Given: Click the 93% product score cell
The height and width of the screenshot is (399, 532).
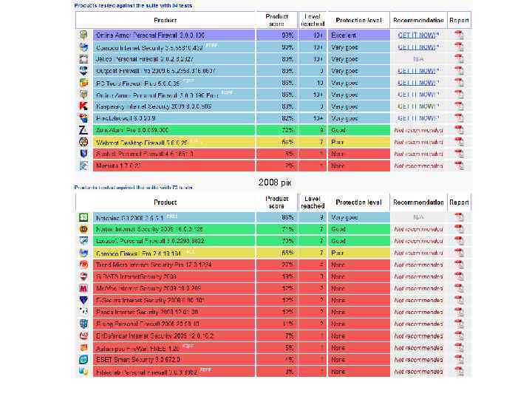Looking at the screenshot, I should point(276,35).
